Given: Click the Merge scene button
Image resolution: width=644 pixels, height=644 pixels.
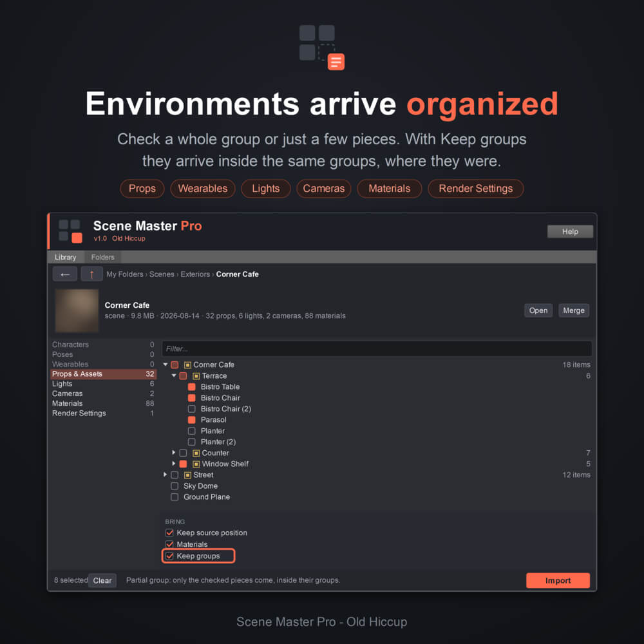Looking at the screenshot, I should pos(574,310).
